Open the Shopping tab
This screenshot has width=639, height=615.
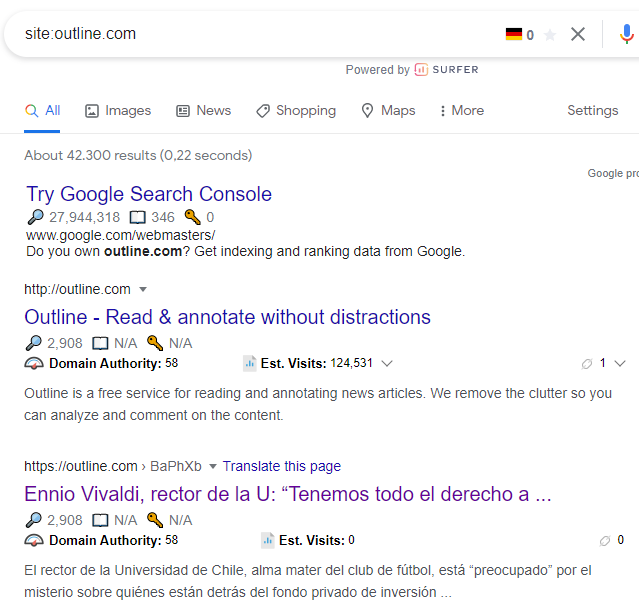(296, 110)
